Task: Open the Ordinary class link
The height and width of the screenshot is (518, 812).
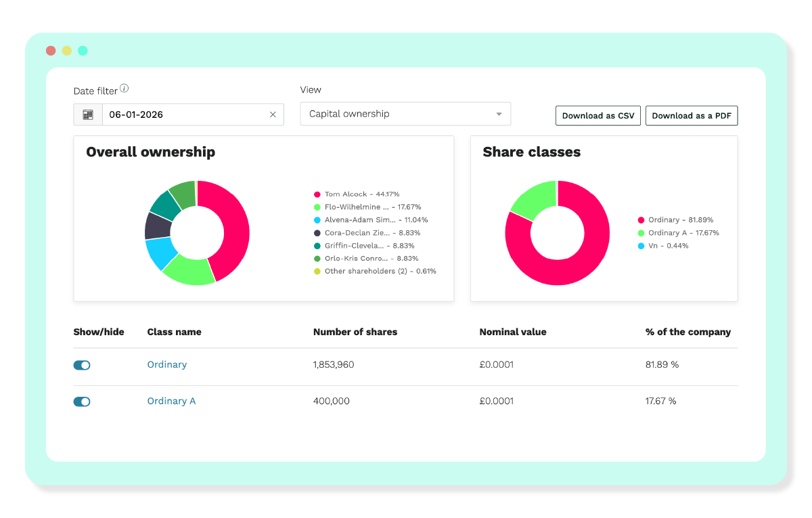Action: coord(167,364)
